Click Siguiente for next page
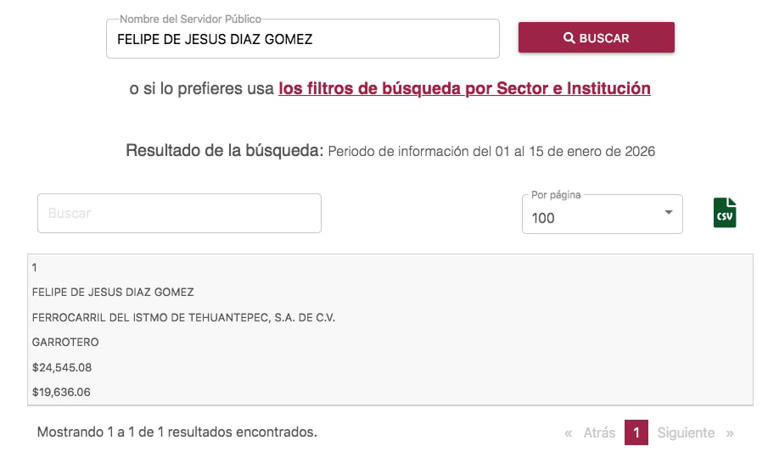This screenshot has height=463, width=768. pyautogui.click(x=686, y=433)
